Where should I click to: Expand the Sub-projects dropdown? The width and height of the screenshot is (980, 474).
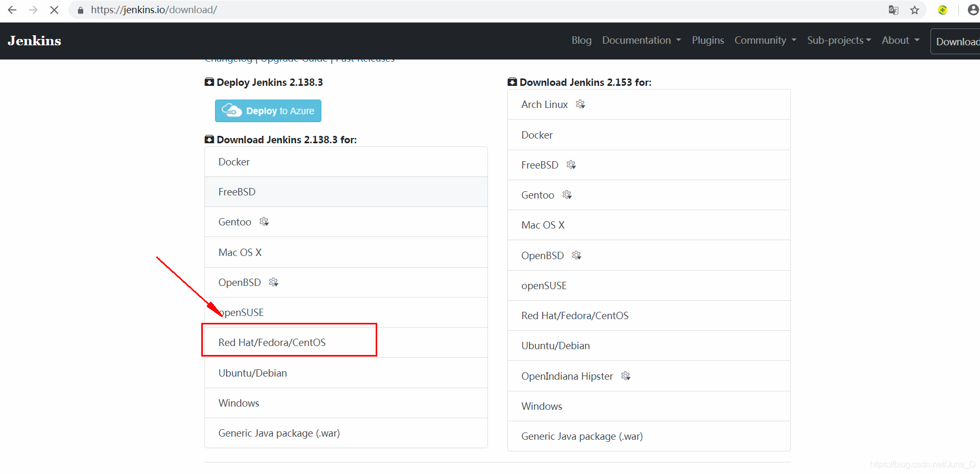(839, 40)
